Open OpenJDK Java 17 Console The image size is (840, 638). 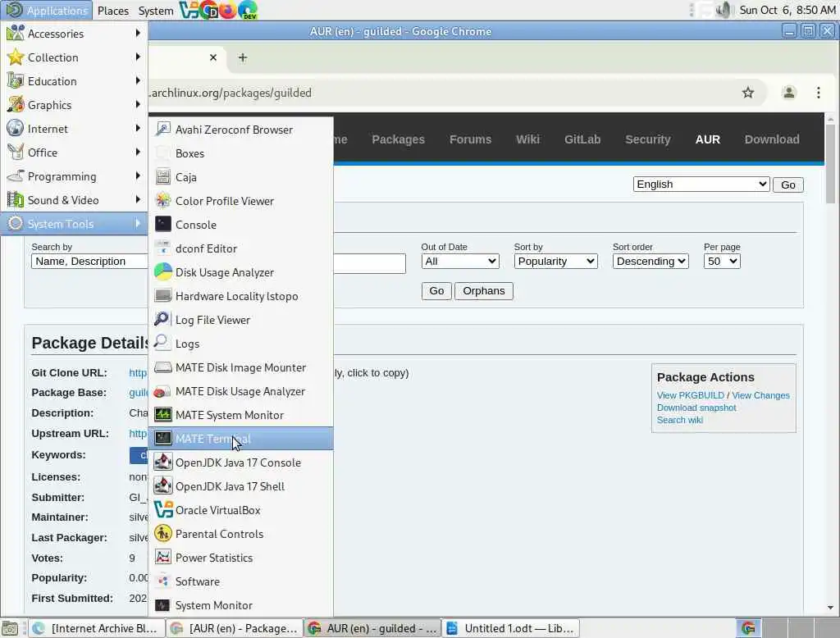(x=240, y=463)
